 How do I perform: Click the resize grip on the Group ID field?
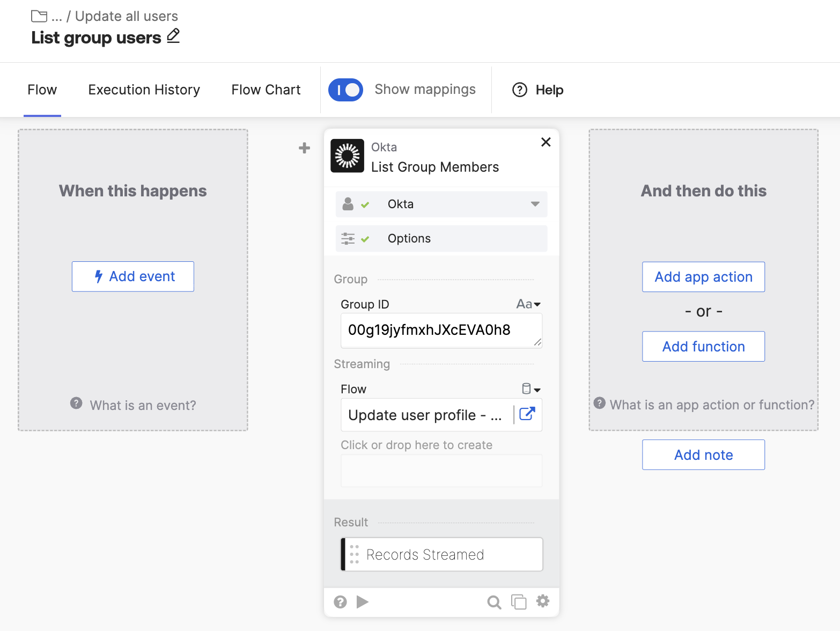[537, 342]
